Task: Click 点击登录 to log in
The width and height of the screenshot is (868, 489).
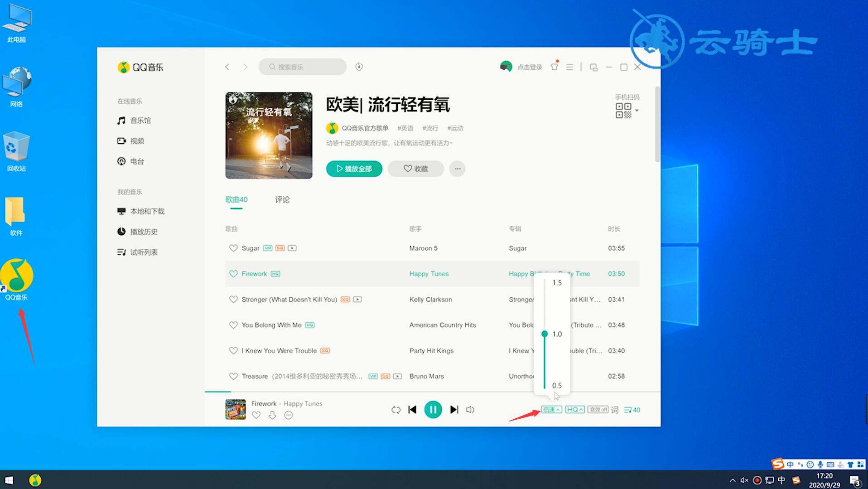Action: (x=530, y=67)
